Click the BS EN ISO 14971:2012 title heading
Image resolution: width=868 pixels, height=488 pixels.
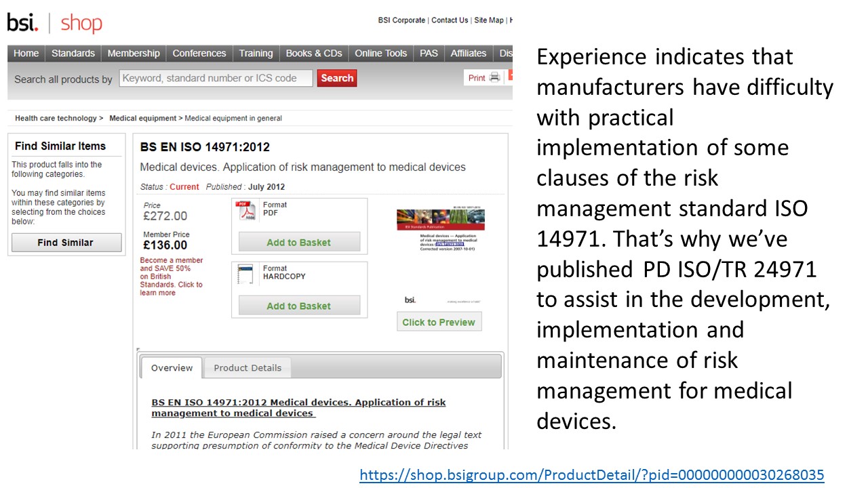[x=205, y=147]
